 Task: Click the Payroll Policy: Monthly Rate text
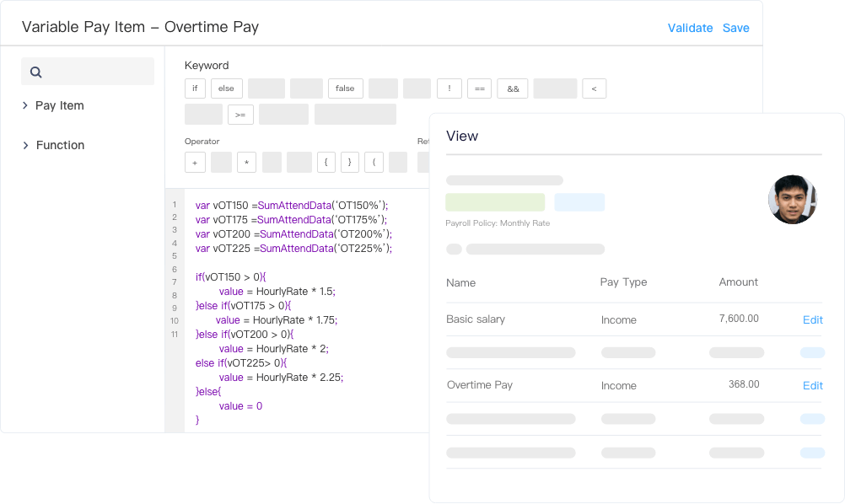point(498,223)
